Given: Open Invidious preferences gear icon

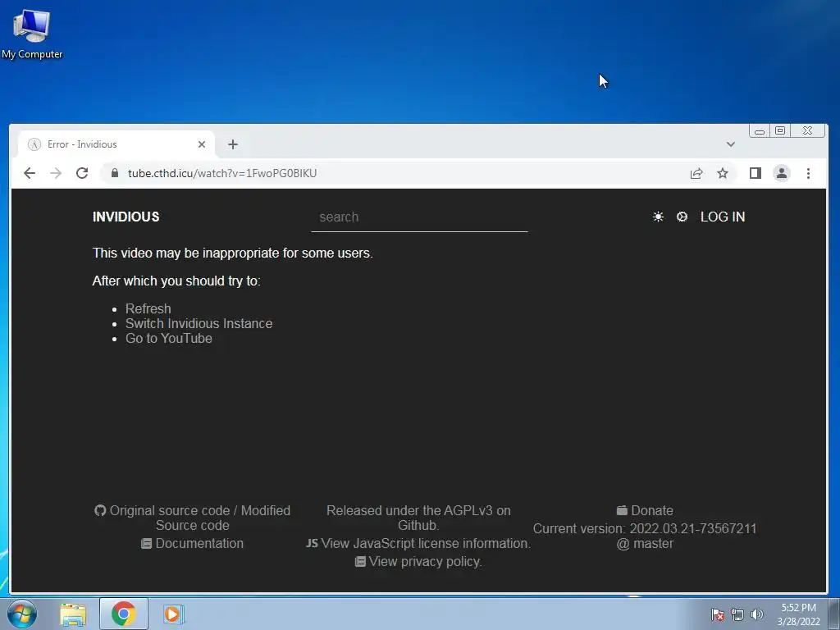Looking at the screenshot, I should click(x=682, y=217).
